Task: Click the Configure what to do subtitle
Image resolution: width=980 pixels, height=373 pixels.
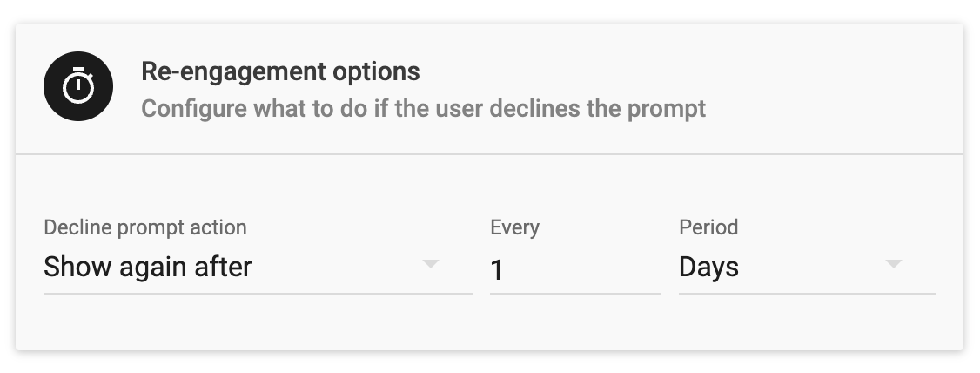Action: point(423,108)
